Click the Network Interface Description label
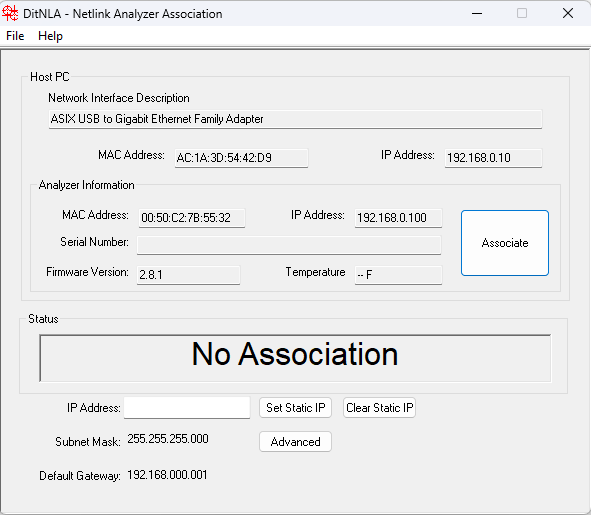Image resolution: width=591 pixels, height=515 pixels. tap(119, 98)
